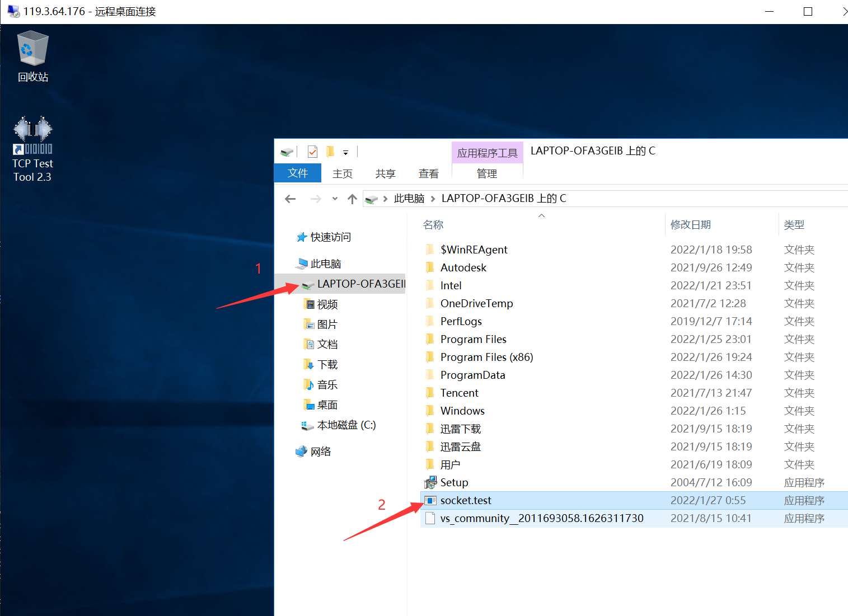Screen dimensions: 848x616
Task: Select the Autodesk folder icon
Action: coord(430,267)
